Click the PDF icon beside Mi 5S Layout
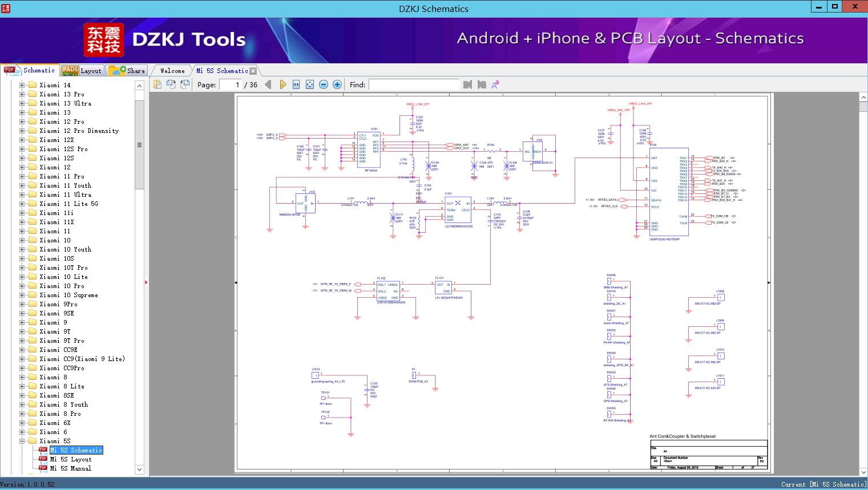The width and height of the screenshot is (868, 490). point(43,459)
